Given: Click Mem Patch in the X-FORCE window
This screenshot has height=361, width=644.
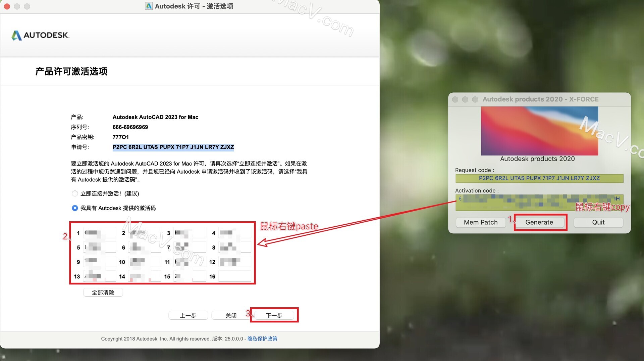Looking at the screenshot, I should 481,222.
